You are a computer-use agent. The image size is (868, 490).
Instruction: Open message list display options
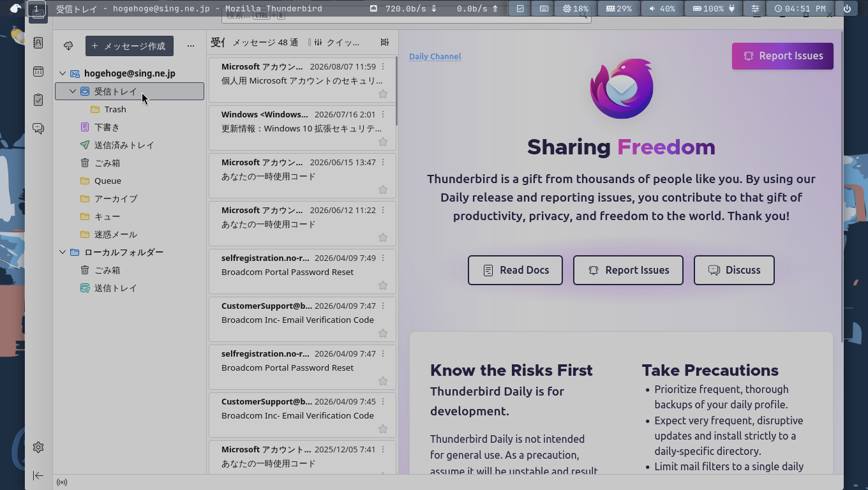(x=384, y=42)
